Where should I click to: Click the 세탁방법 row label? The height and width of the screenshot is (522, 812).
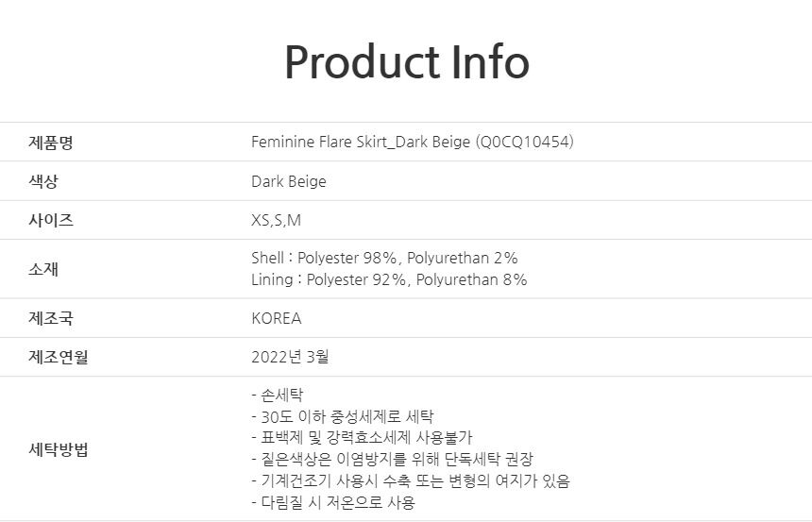click(x=59, y=449)
